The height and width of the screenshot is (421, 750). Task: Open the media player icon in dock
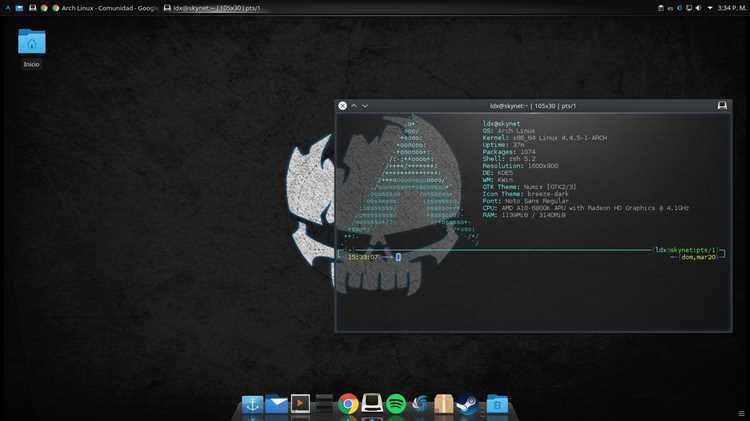point(300,404)
